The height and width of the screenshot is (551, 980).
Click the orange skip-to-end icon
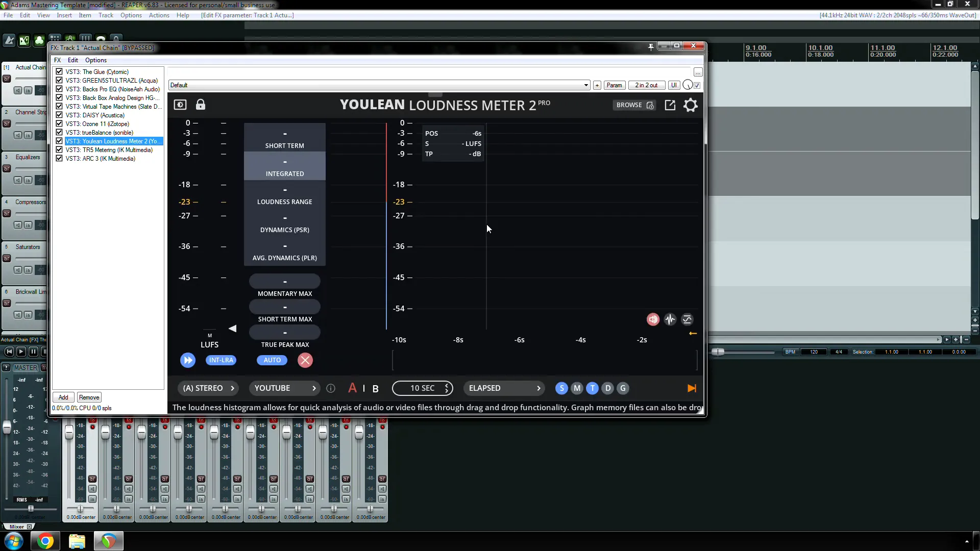[692, 388]
